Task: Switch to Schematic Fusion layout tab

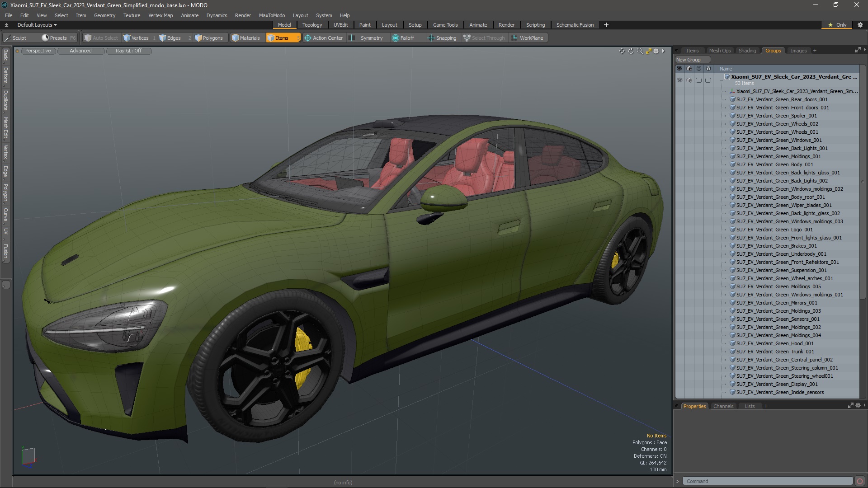Action: 575,25
